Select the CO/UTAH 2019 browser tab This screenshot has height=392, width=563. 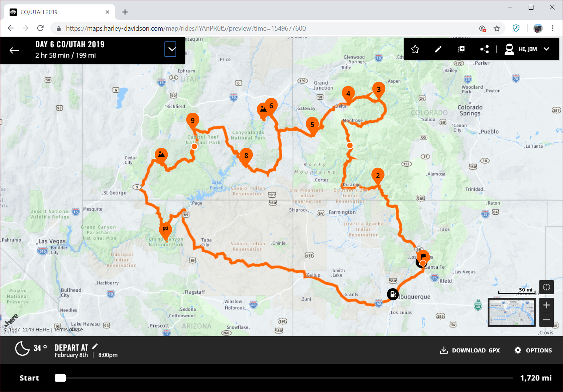[59, 12]
